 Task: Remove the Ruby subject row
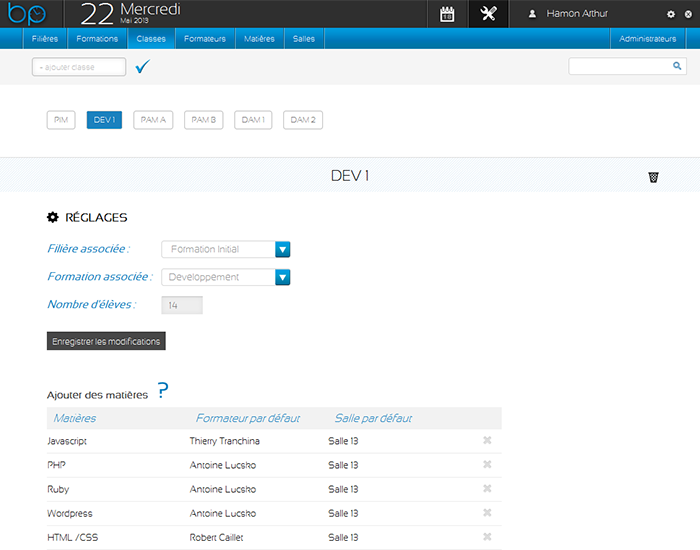pyautogui.click(x=487, y=489)
